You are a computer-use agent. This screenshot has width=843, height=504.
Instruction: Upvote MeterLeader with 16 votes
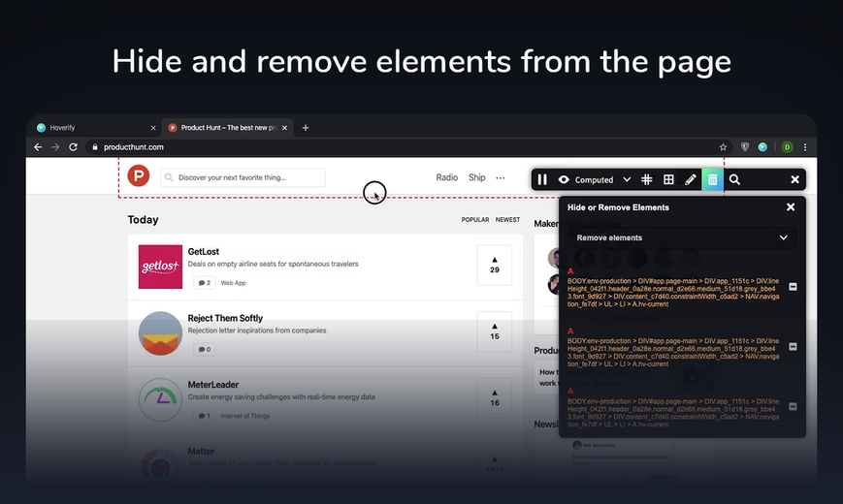[494, 398]
